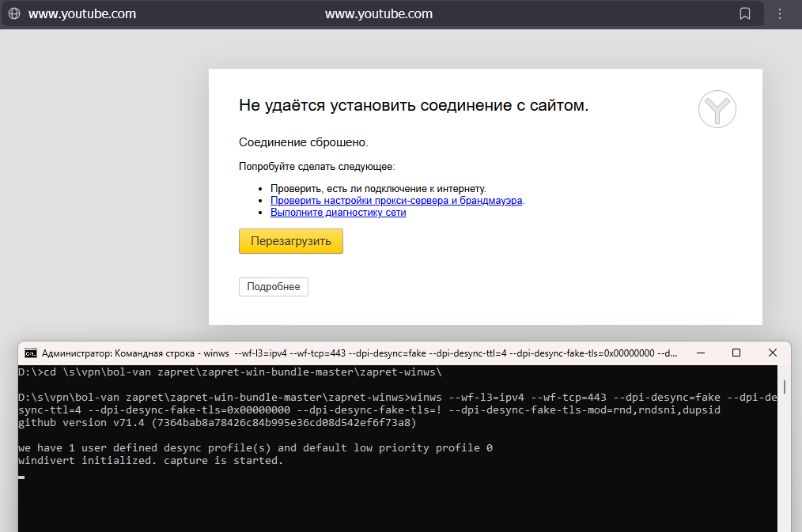
Task: Click the text Соединение сброшено
Action: click(303, 142)
